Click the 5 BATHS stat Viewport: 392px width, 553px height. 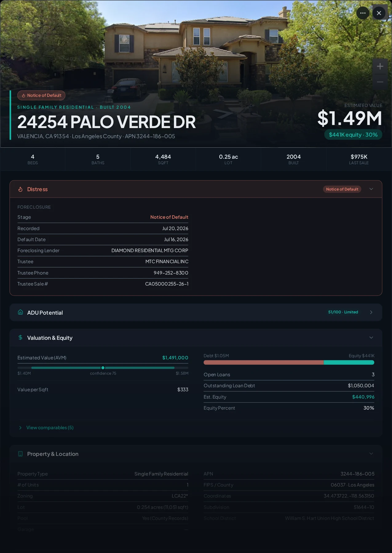point(98,159)
